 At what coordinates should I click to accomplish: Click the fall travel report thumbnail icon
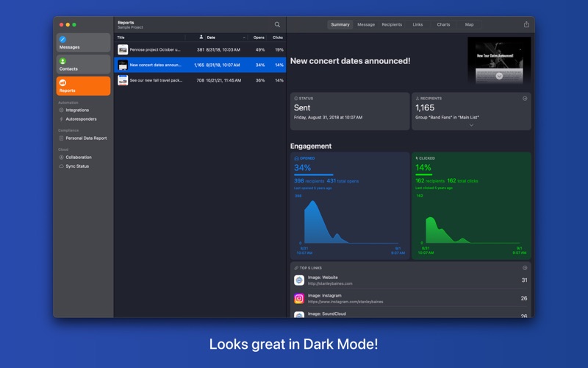pyautogui.click(x=123, y=80)
